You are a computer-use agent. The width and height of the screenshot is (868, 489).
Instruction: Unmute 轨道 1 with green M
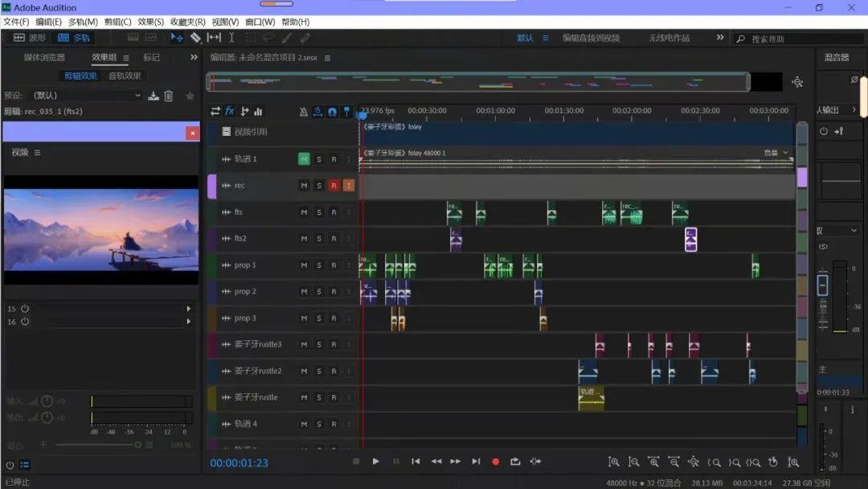[x=304, y=159]
